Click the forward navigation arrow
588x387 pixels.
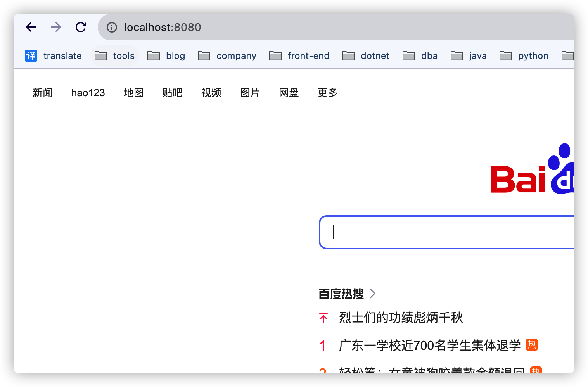[55, 27]
